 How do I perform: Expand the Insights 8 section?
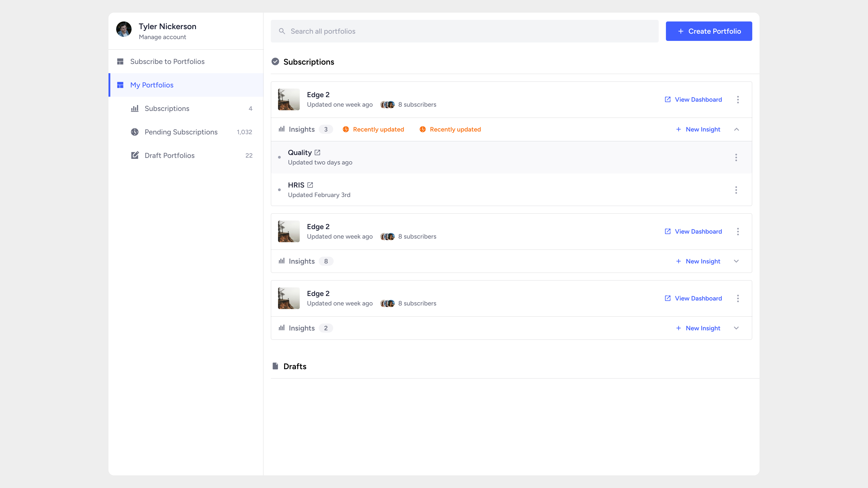coord(737,261)
